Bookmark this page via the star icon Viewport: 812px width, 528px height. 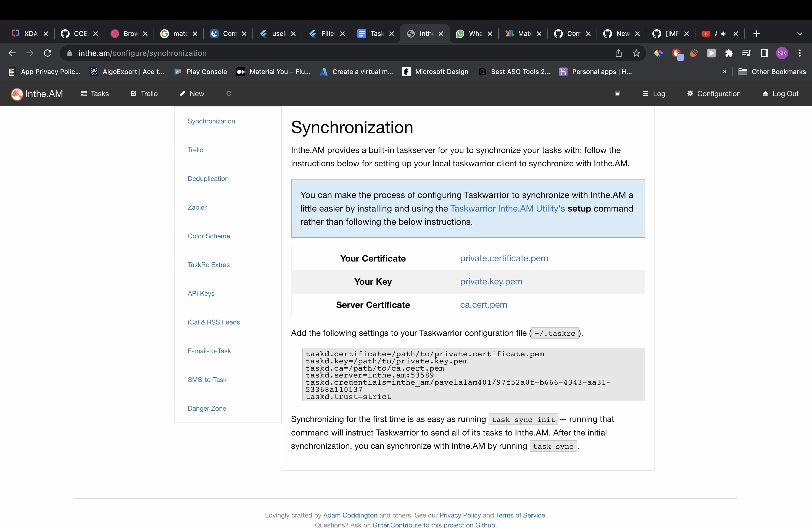(x=636, y=53)
